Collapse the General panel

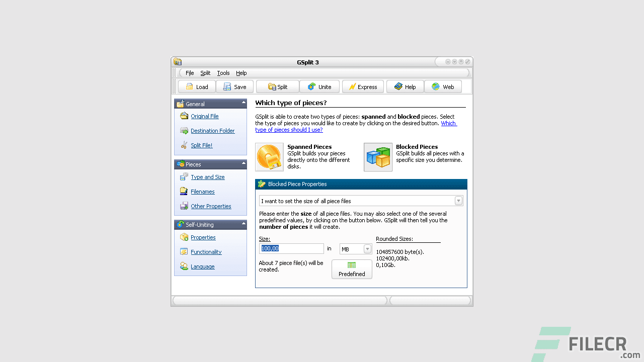tap(244, 103)
